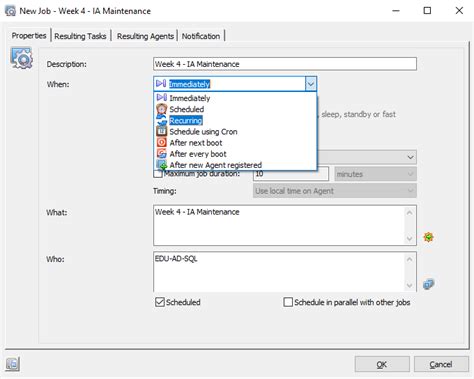The height and width of the screenshot is (379, 474).
Task: Collapse the When dropdown arrow
Action: (x=310, y=84)
